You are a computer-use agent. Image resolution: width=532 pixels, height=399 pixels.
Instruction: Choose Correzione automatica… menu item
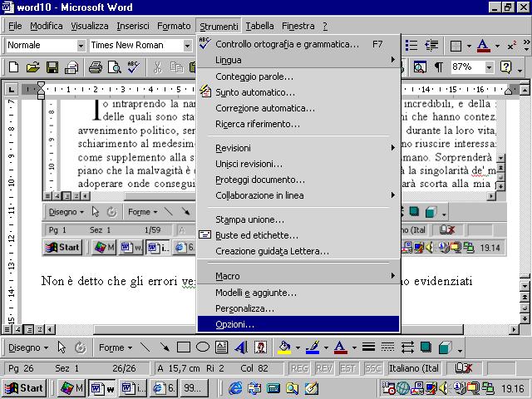point(298,108)
